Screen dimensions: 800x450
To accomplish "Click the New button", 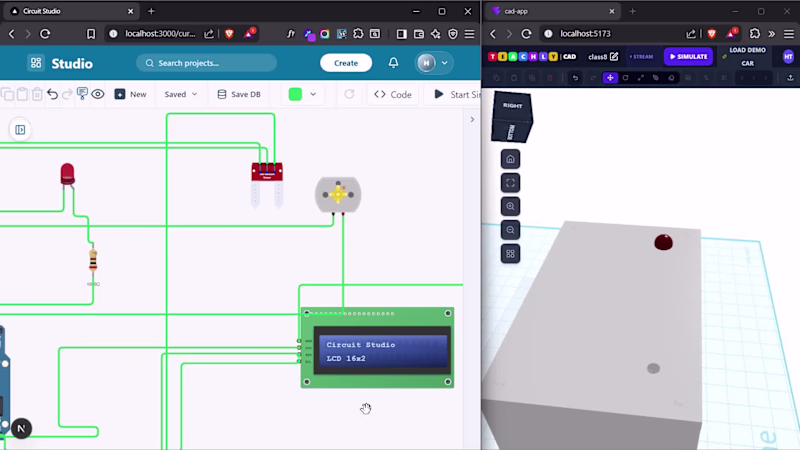I will (131, 94).
